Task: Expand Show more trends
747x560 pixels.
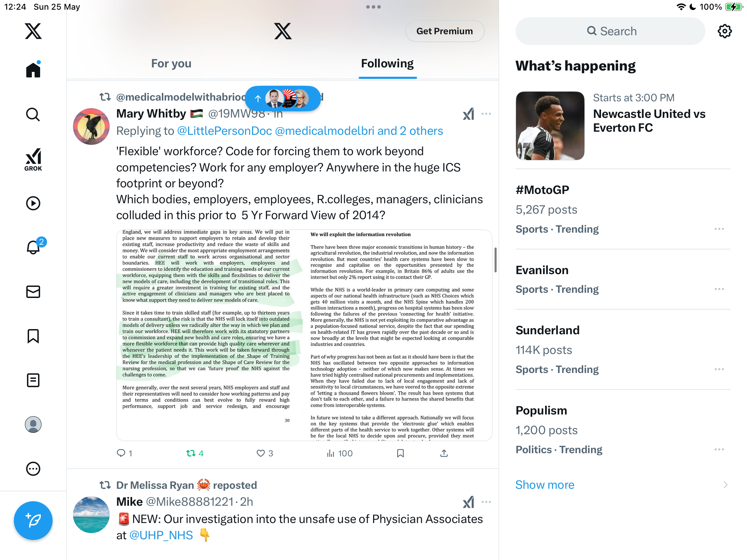Action: coord(545,485)
